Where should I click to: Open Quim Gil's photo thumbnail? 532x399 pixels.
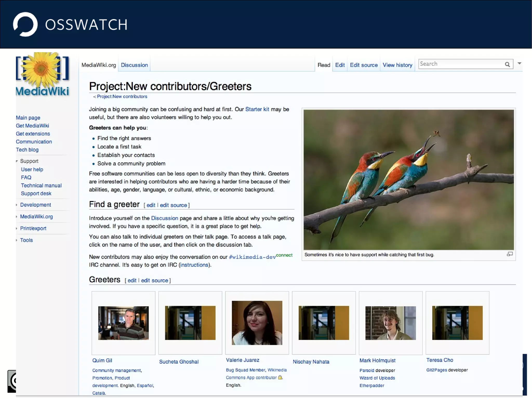(x=123, y=323)
